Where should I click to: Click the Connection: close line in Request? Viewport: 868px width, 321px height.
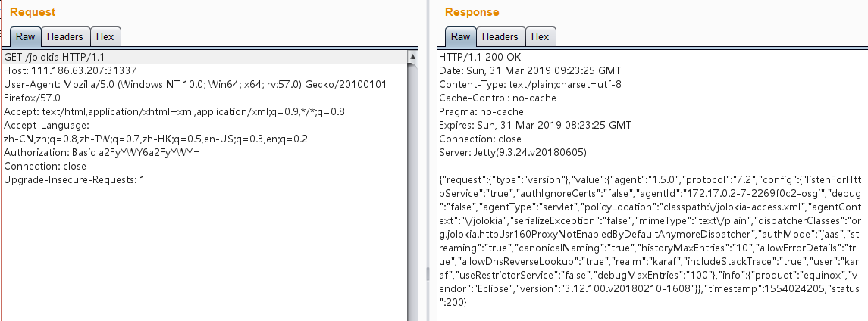click(x=45, y=166)
